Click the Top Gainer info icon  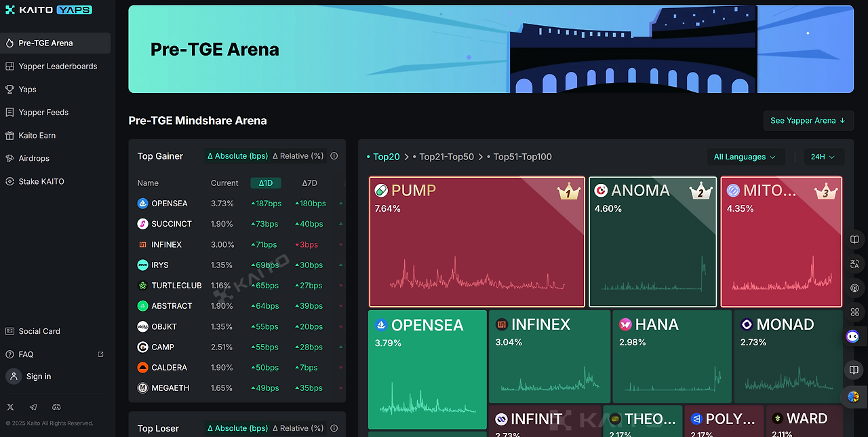334,156
